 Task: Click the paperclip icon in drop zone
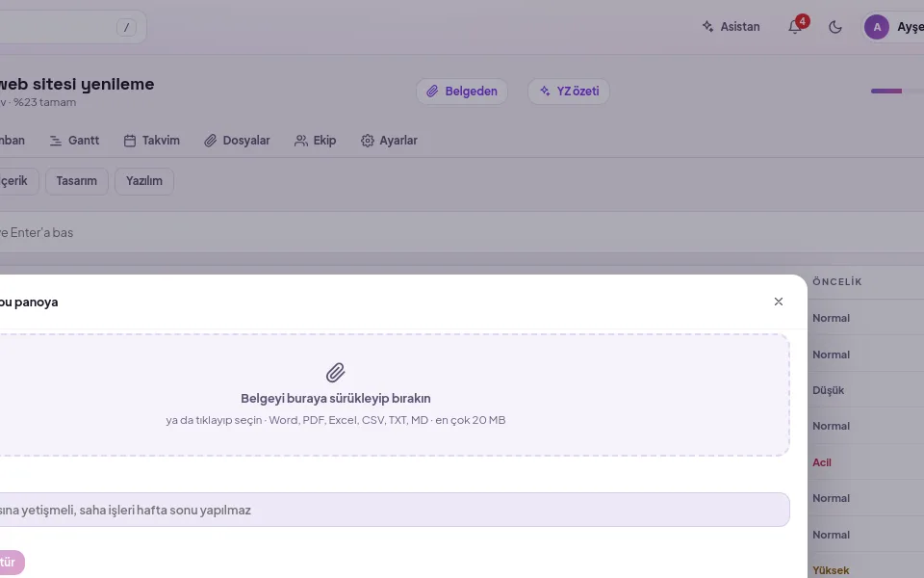pos(335,373)
